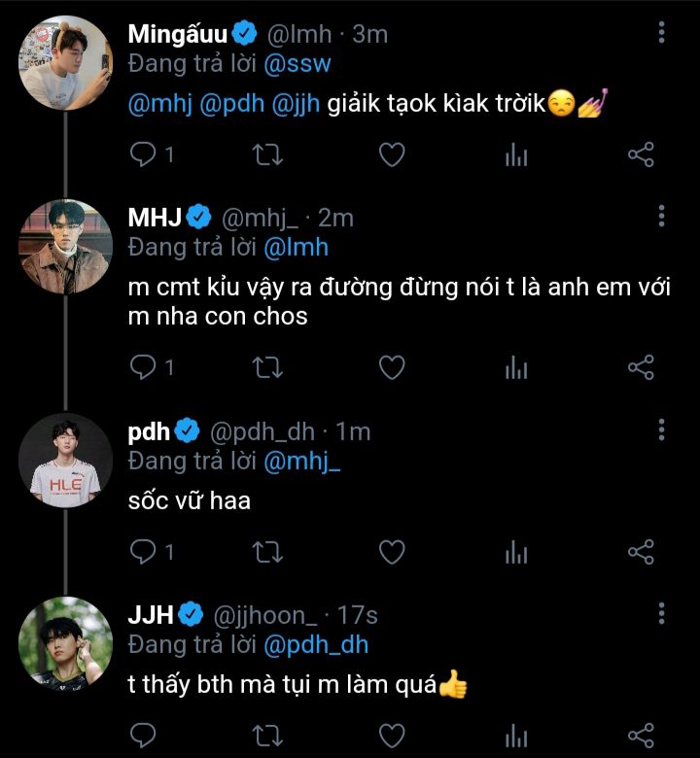Like the MHJ tweet
This screenshot has height=758, width=700.
click(391, 367)
